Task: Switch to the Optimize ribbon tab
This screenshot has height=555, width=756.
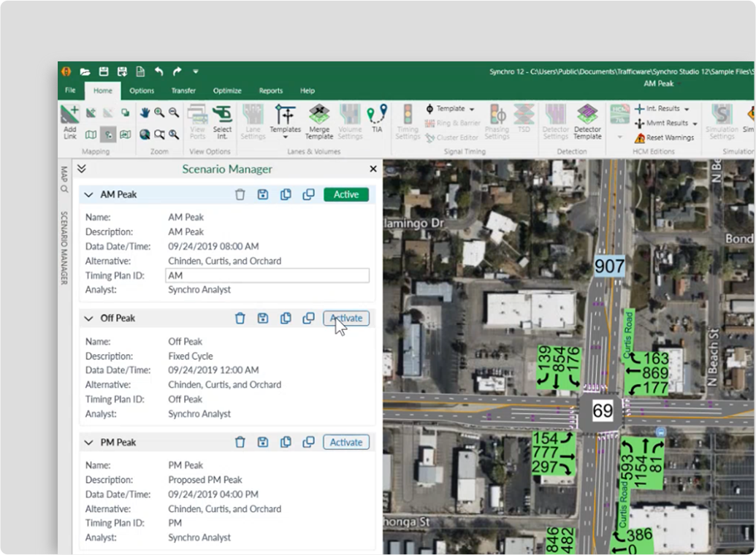Action: (227, 91)
